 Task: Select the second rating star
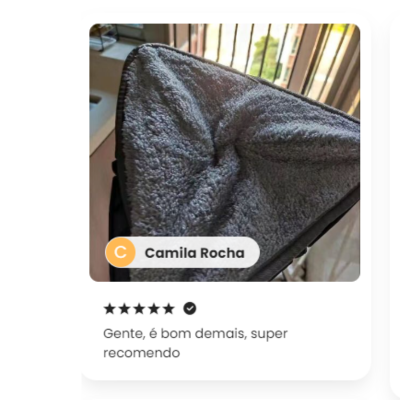124,309
